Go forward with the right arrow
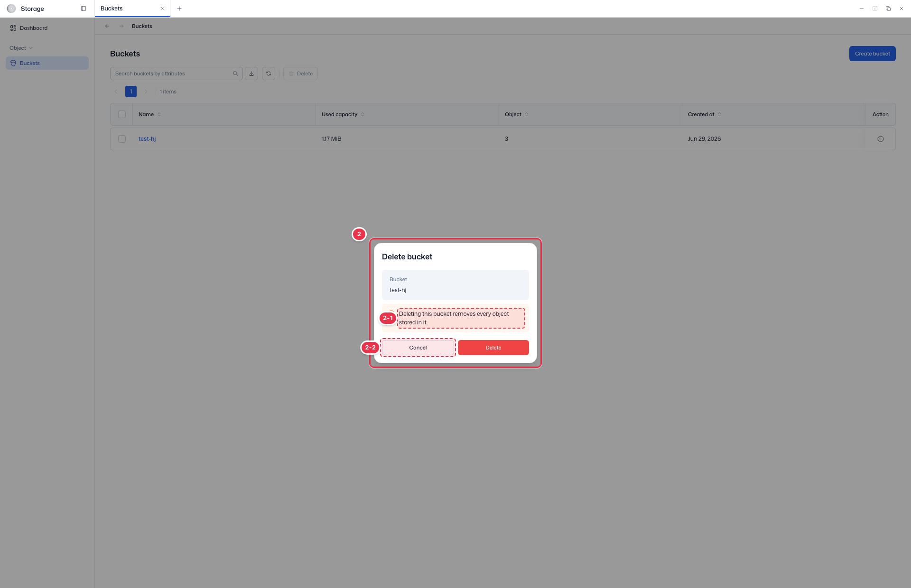This screenshot has height=588, width=911. point(121,26)
